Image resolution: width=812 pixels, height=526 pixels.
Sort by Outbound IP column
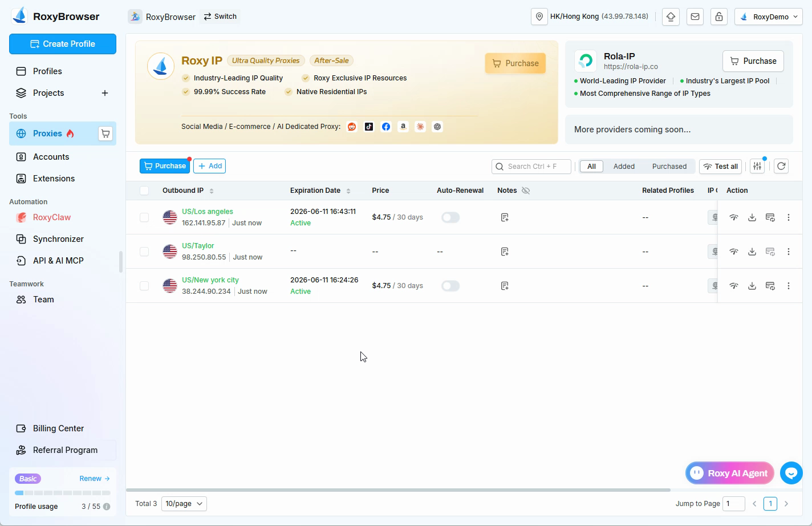pyautogui.click(x=212, y=191)
